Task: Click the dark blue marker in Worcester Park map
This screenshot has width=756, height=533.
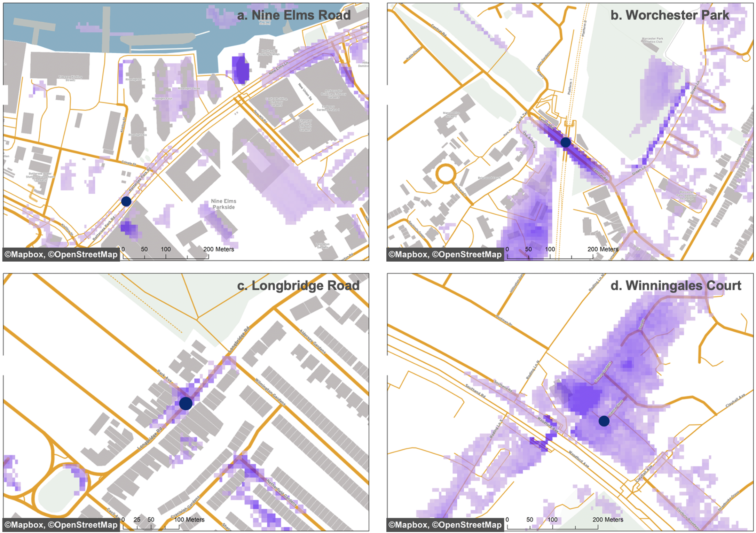Action: [x=565, y=142]
